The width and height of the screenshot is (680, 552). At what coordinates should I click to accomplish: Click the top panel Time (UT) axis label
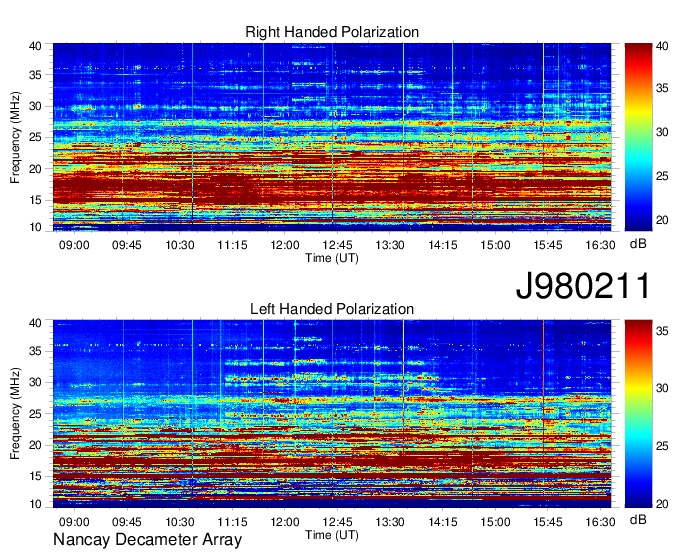tap(332, 258)
